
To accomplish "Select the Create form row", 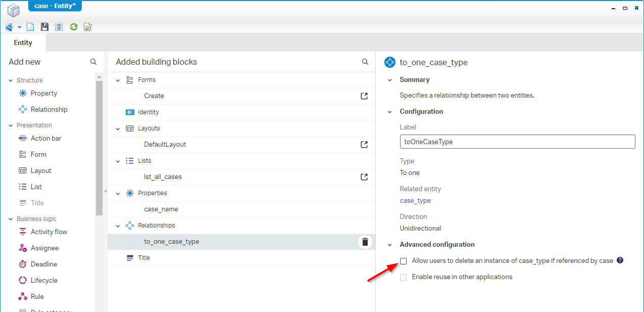I will pos(241,96).
